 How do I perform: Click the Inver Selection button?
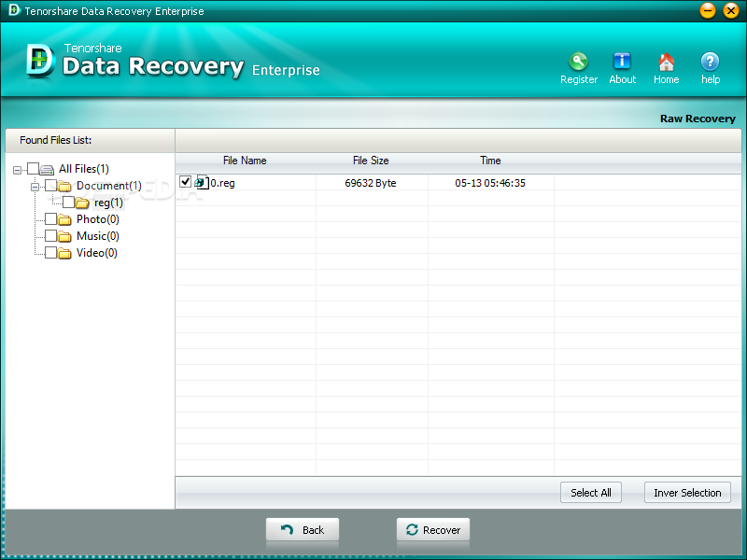pos(687,493)
